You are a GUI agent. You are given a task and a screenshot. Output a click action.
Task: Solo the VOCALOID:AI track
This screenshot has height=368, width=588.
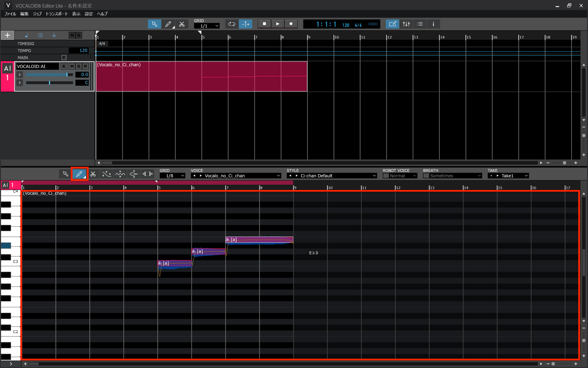click(x=78, y=66)
